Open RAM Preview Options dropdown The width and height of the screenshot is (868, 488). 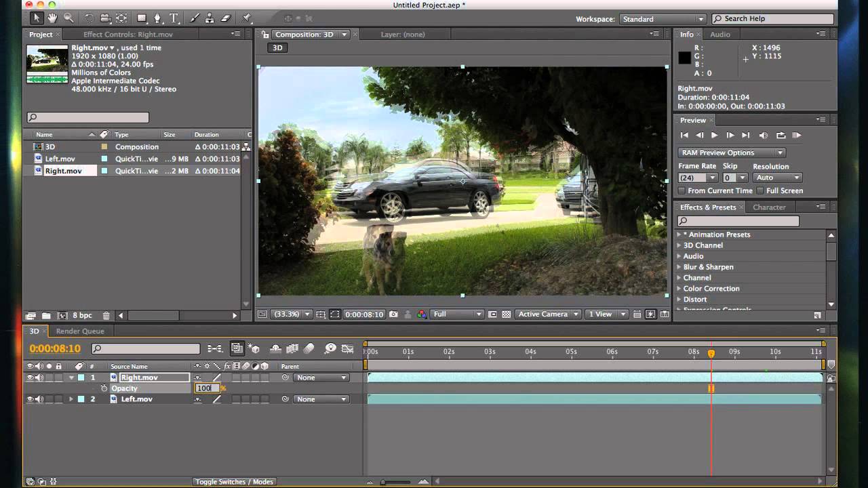coord(732,152)
